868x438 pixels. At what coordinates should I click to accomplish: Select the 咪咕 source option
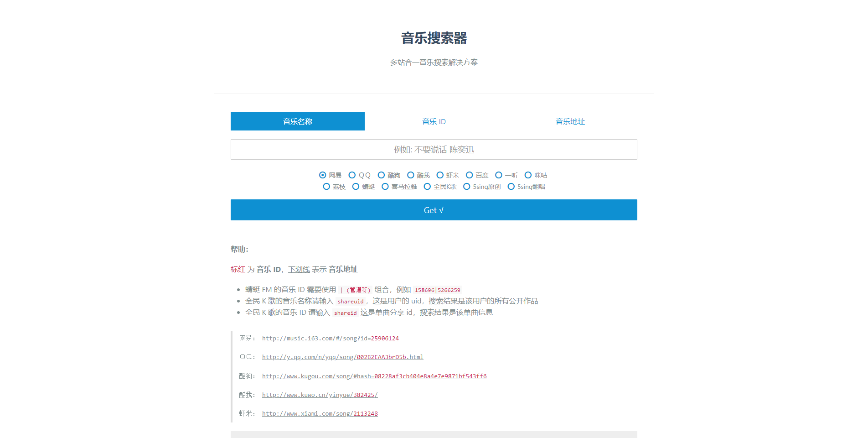coord(528,175)
